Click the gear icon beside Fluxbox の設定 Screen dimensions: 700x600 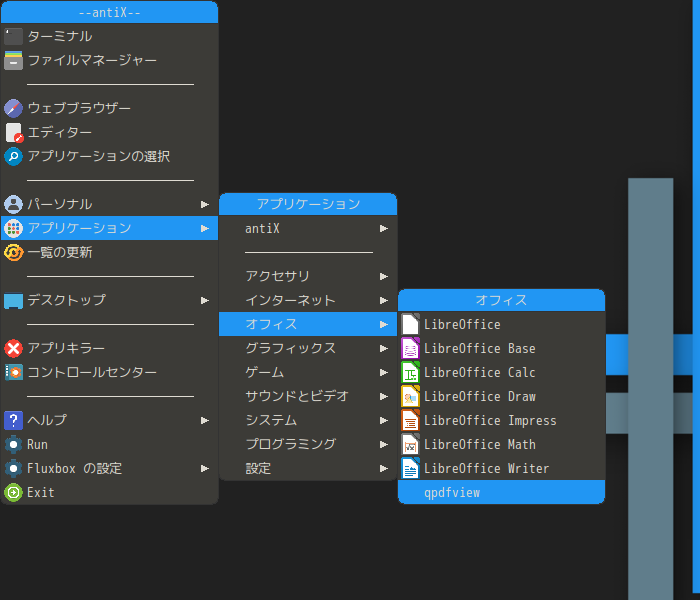(13, 468)
